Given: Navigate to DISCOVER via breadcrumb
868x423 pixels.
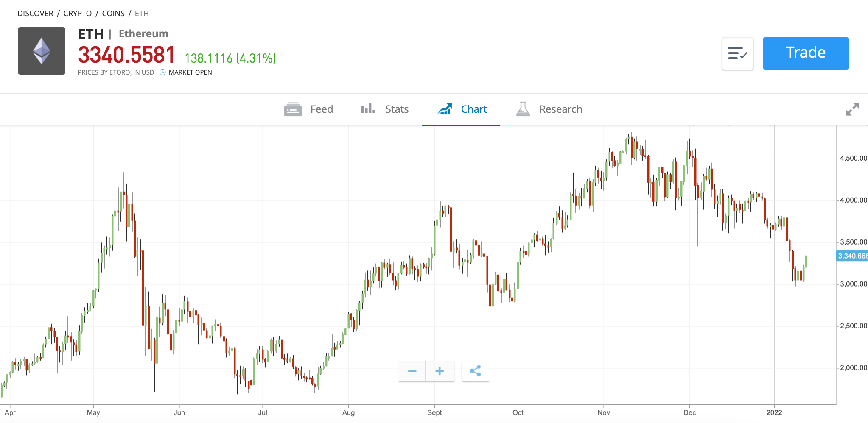Looking at the screenshot, I should tap(35, 13).
